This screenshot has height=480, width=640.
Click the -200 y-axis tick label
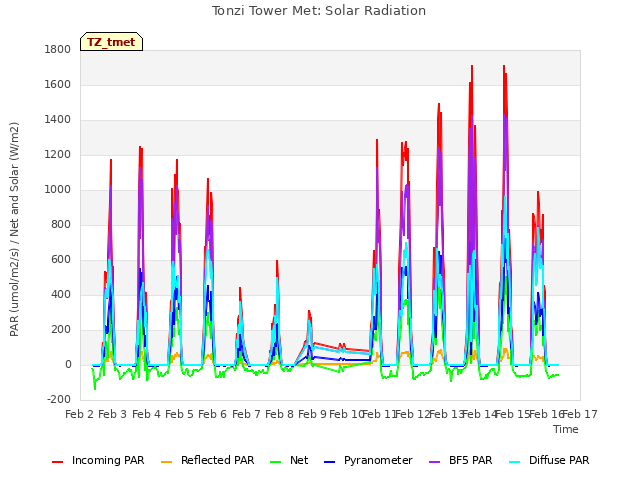[59, 400]
